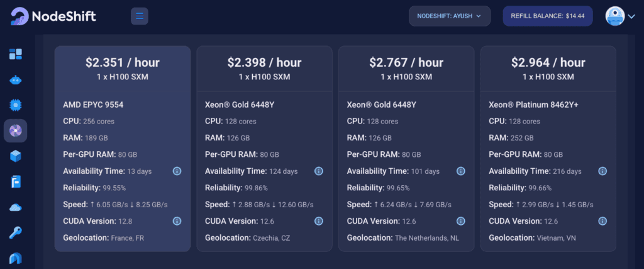Open the storage file sidebar icon
The width and height of the screenshot is (644, 269).
pyautogui.click(x=16, y=181)
